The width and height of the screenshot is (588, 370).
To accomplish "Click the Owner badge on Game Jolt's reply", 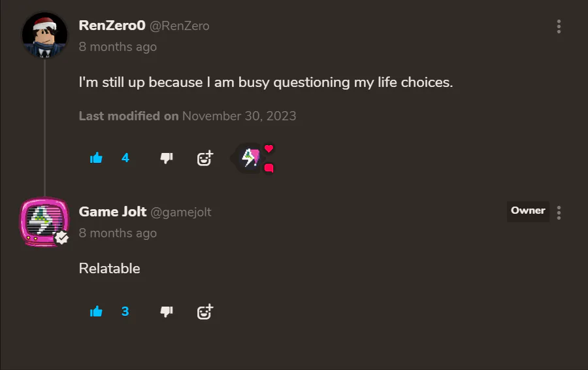I will [528, 212].
